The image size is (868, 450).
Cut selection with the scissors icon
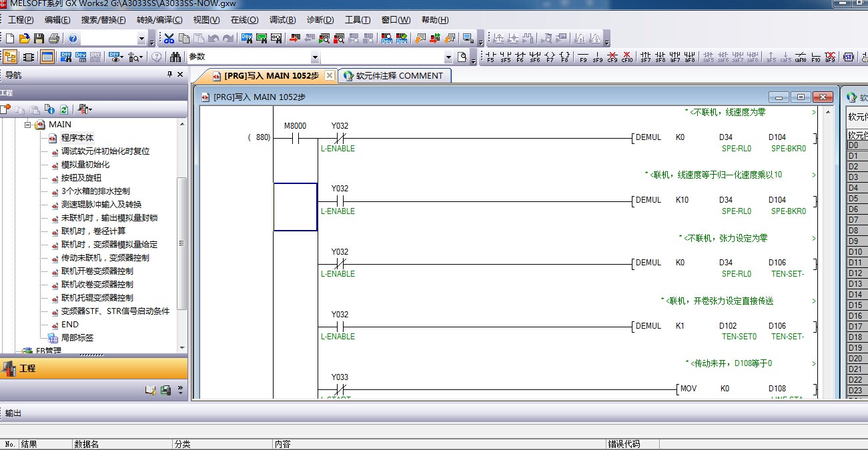coord(169,39)
